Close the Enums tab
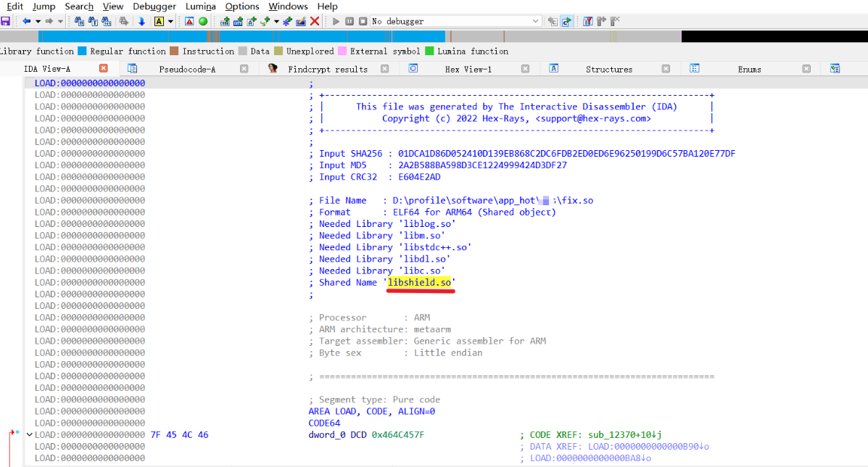The height and width of the screenshot is (467, 868). (x=806, y=69)
